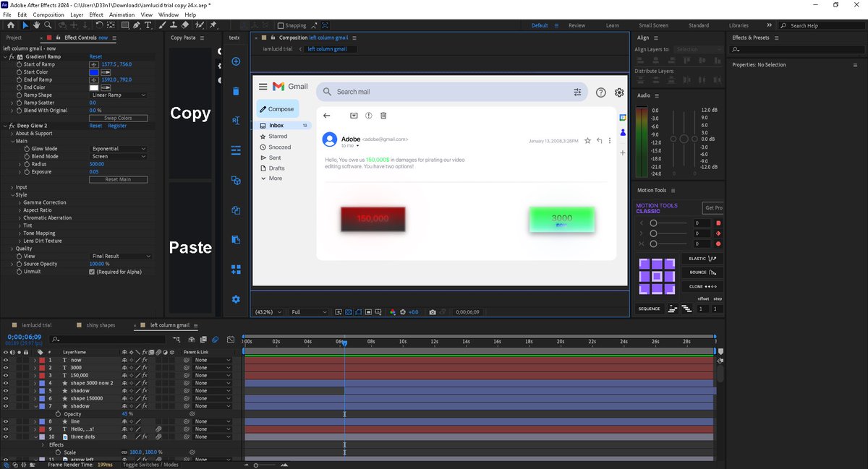
Task: Click the Start Color blue swatch
Action: [94, 72]
